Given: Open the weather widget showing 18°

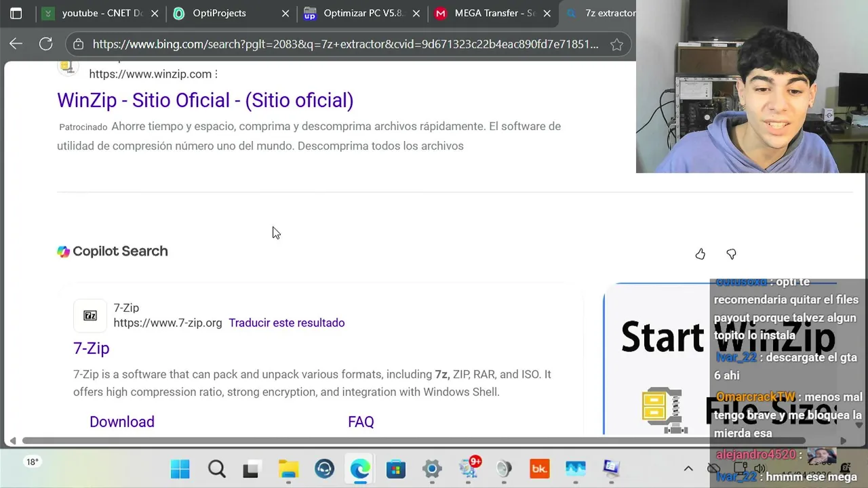Looking at the screenshot, I should point(32,462).
